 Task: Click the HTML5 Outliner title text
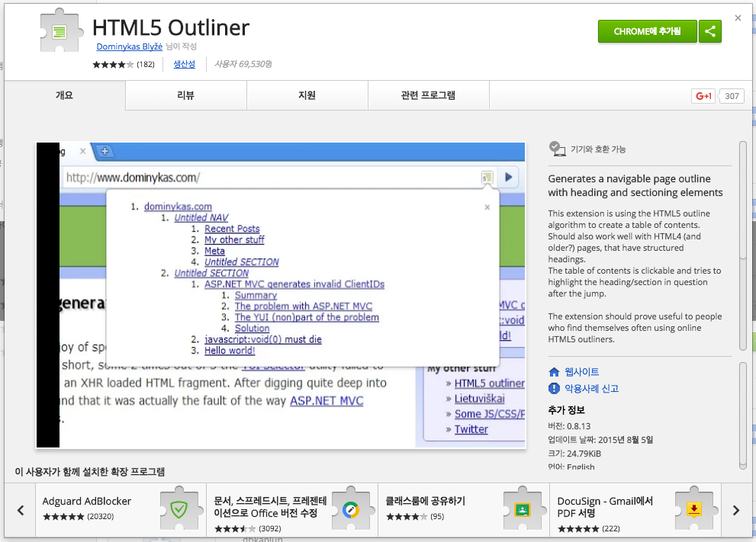coord(171,27)
